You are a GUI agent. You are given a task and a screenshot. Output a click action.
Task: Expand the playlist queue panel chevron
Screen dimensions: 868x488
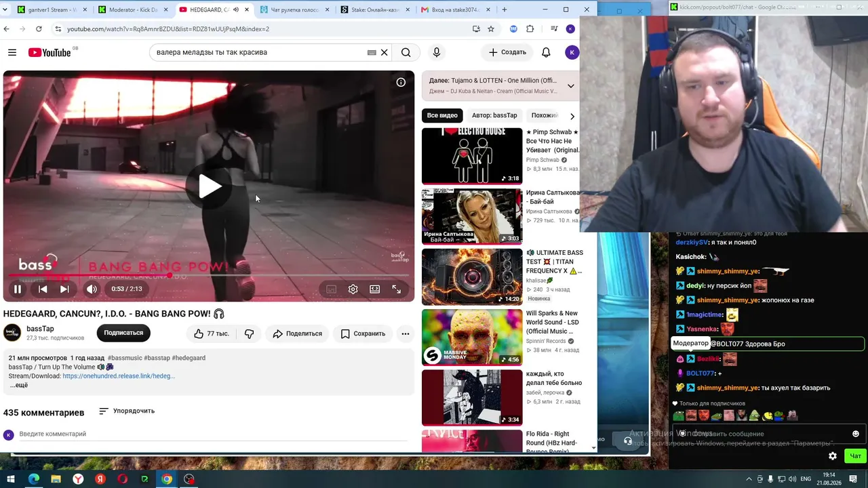[571, 86]
